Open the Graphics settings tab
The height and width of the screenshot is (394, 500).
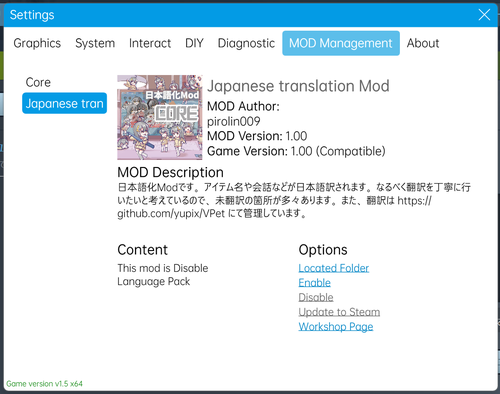coord(37,43)
